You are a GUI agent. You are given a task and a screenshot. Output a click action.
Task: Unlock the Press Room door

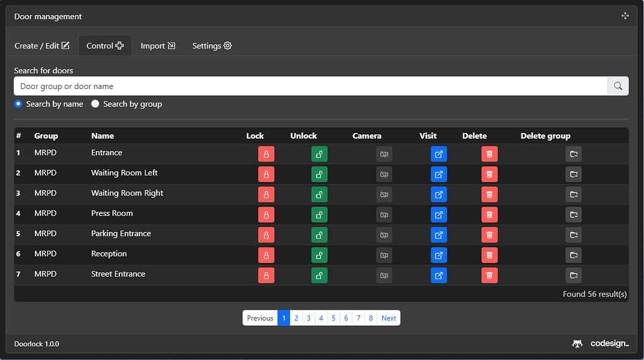(x=319, y=215)
